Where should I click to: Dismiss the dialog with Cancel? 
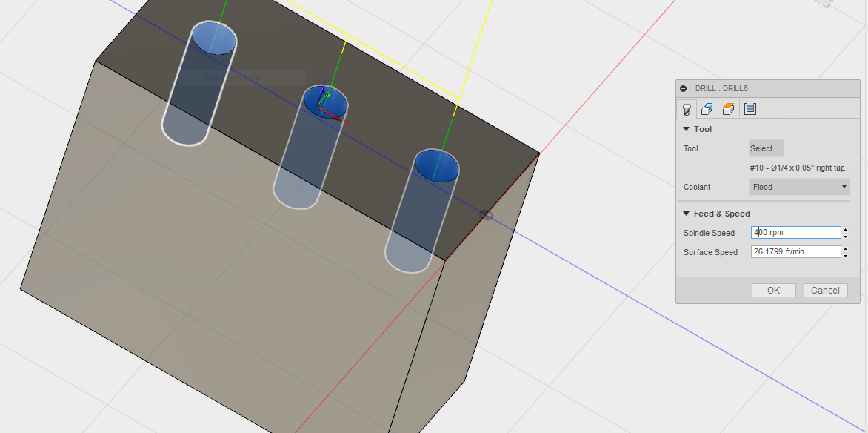pos(825,290)
